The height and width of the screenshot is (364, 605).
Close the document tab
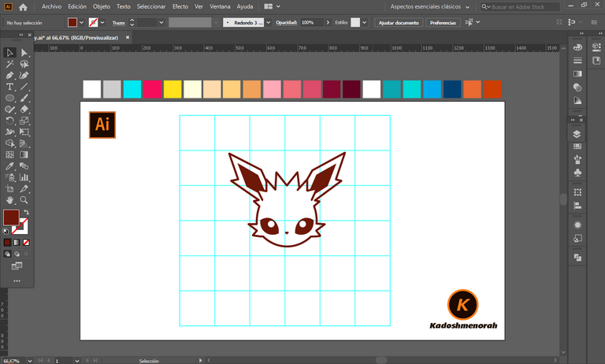tap(128, 38)
